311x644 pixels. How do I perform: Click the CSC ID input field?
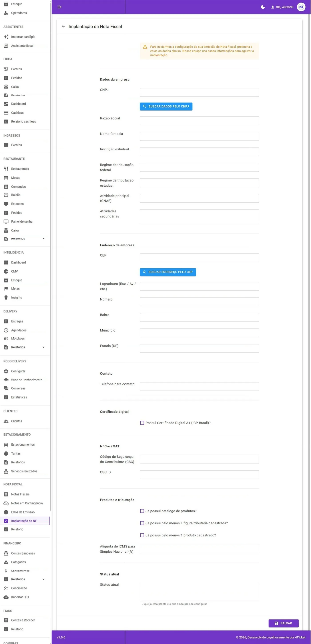199,475
